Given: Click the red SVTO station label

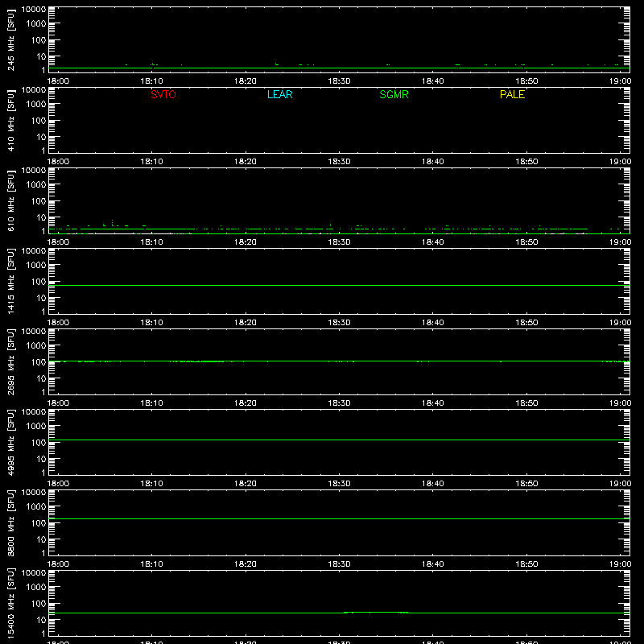Looking at the screenshot, I should click(163, 94).
